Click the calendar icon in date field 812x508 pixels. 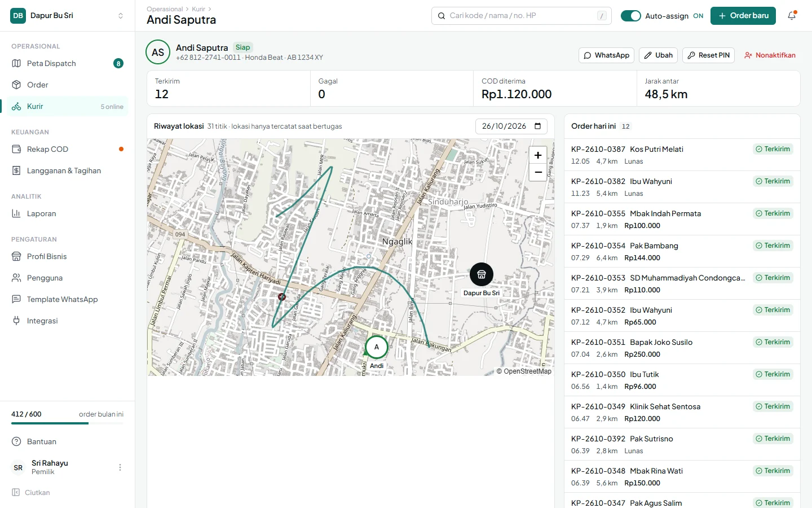(537, 126)
